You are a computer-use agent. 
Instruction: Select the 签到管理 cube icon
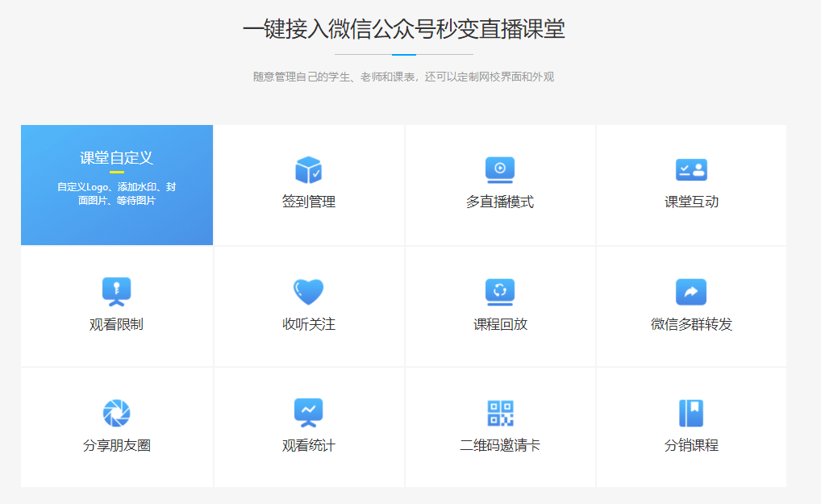tap(308, 170)
